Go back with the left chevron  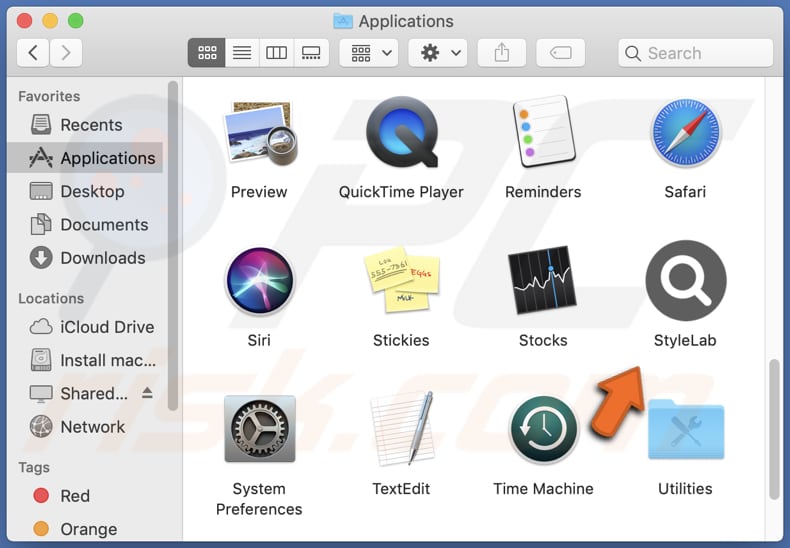33,52
